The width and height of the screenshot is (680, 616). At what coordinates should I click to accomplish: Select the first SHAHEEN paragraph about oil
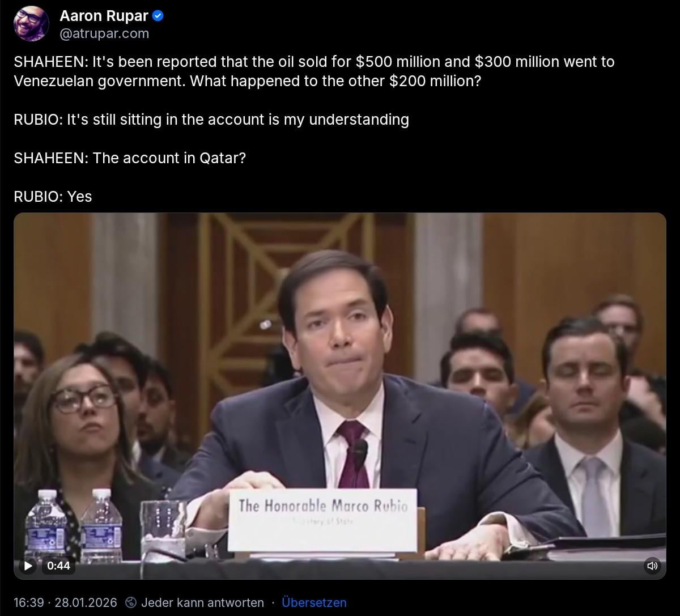[314, 71]
